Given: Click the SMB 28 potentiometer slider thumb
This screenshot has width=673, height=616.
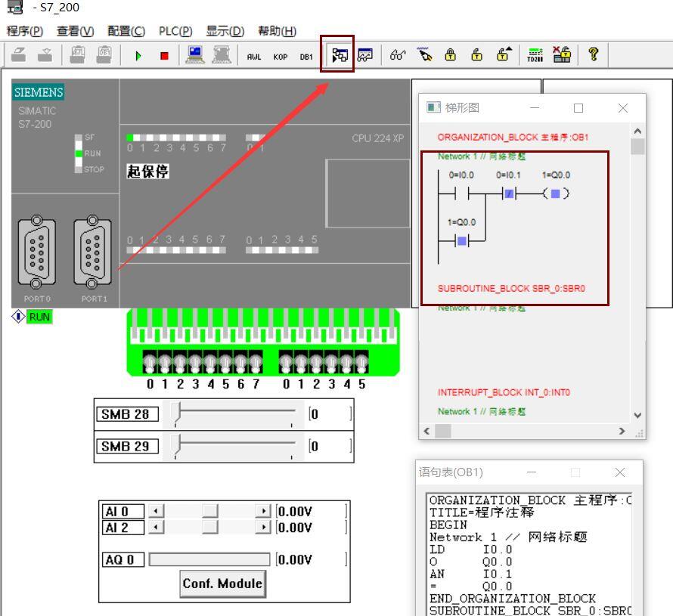Looking at the screenshot, I should pyautogui.click(x=176, y=412).
